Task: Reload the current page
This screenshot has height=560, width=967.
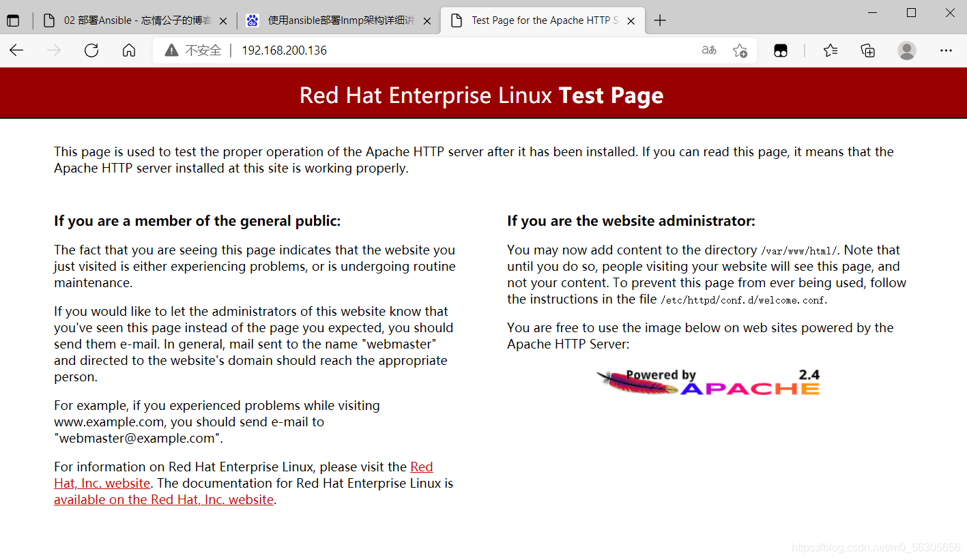Action: [91, 50]
